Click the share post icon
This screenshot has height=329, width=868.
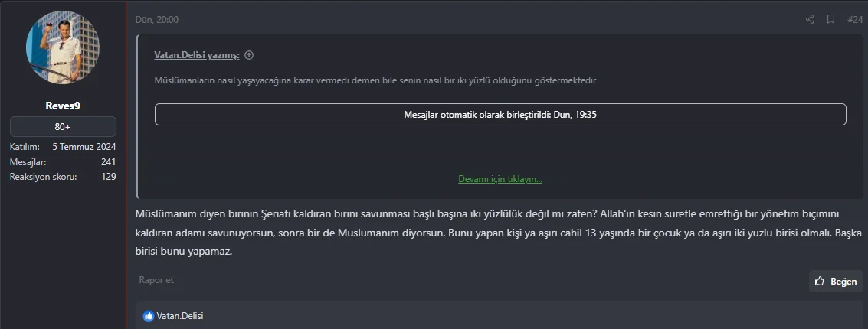tap(810, 19)
